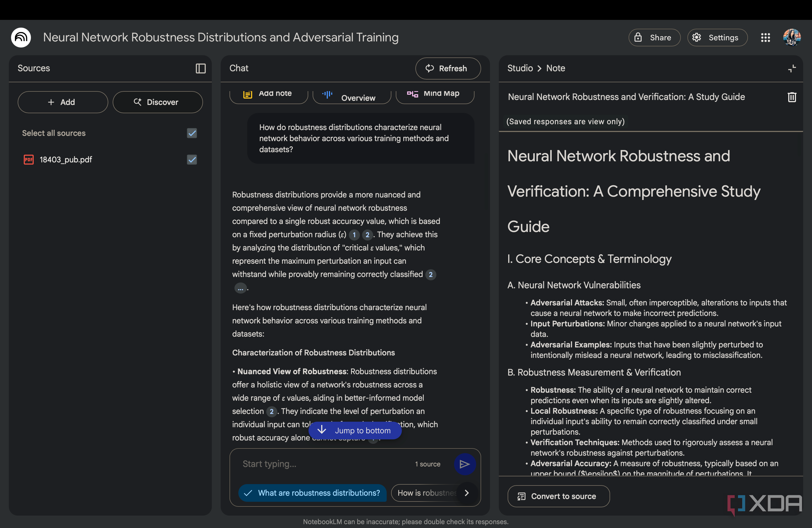Open the 18403_pub.pdf source icon
The image size is (812, 528).
[x=29, y=160]
